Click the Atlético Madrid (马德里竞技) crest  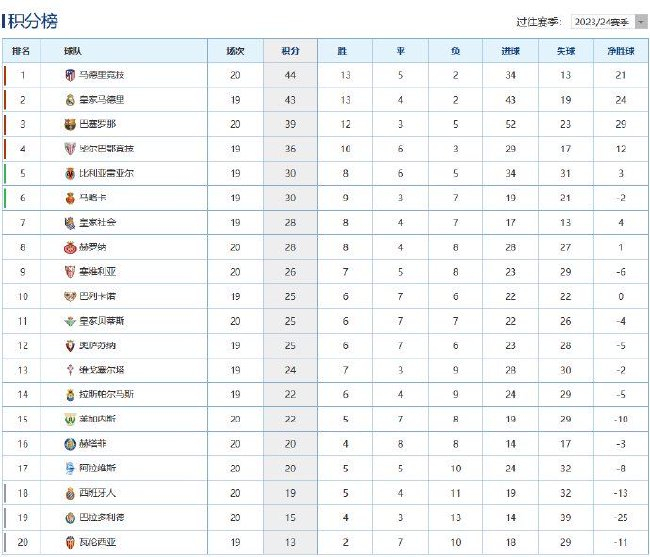click(70, 75)
